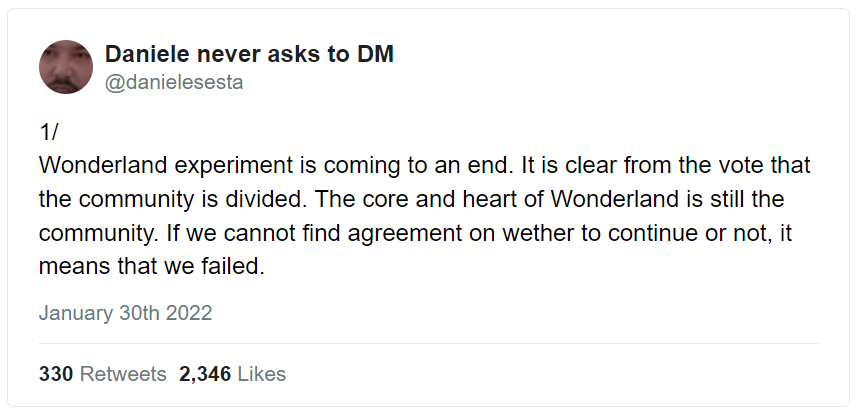Click the word "Retweets" label
The image size is (858, 411).
(x=123, y=374)
